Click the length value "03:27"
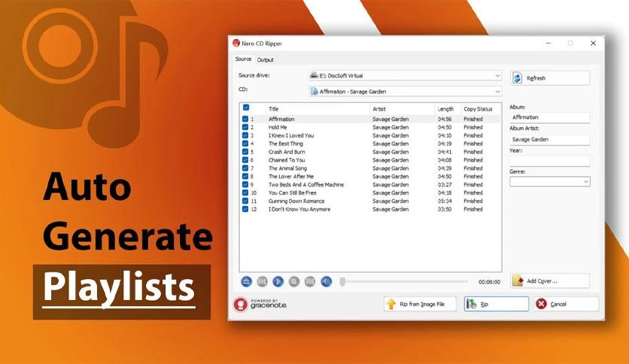Viewport: 629px width, 364px height. pos(445,185)
